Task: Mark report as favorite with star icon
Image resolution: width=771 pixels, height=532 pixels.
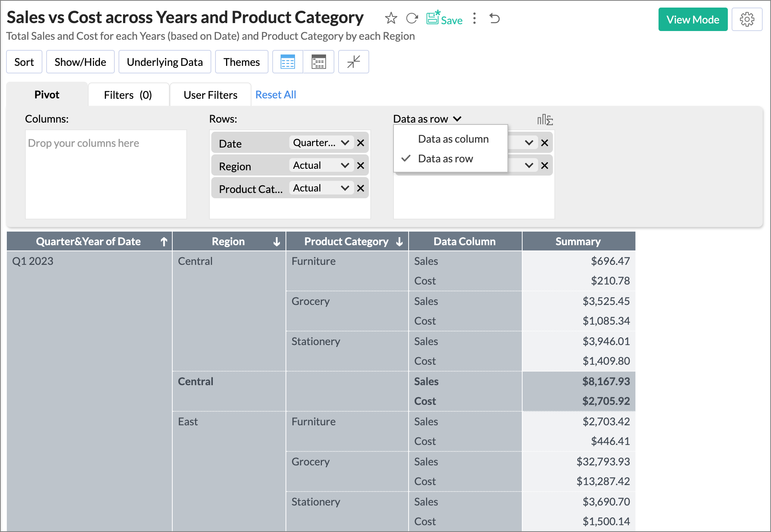Action: pyautogui.click(x=391, y=18)
